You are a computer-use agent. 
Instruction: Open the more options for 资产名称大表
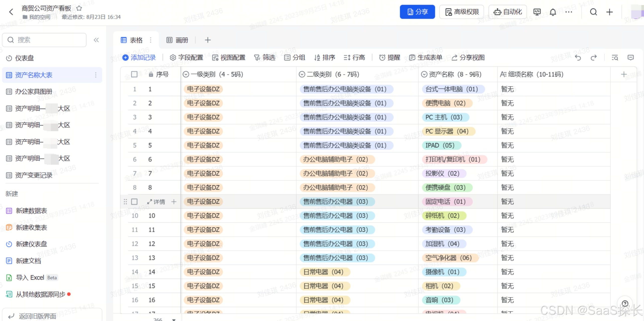[96, 75]
